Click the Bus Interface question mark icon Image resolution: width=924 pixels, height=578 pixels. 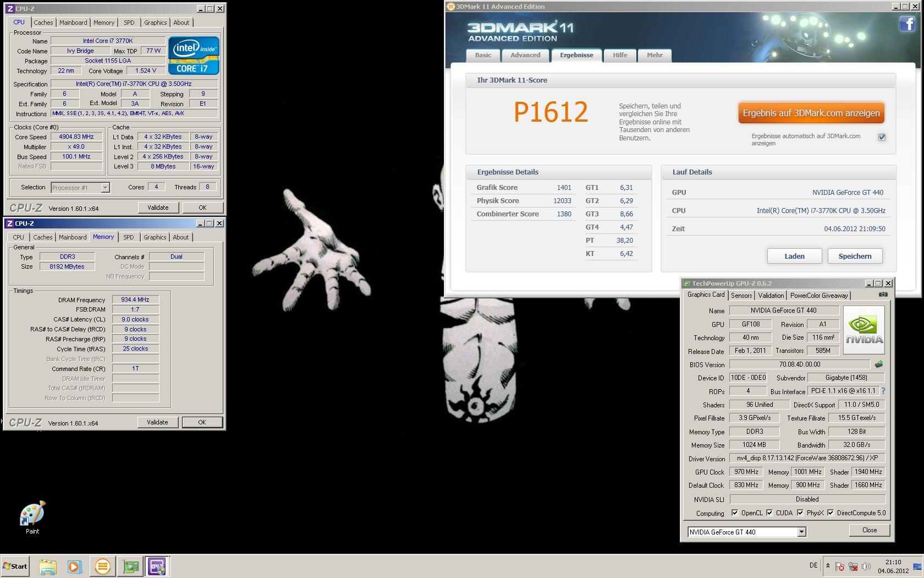[x=883, y=391]
